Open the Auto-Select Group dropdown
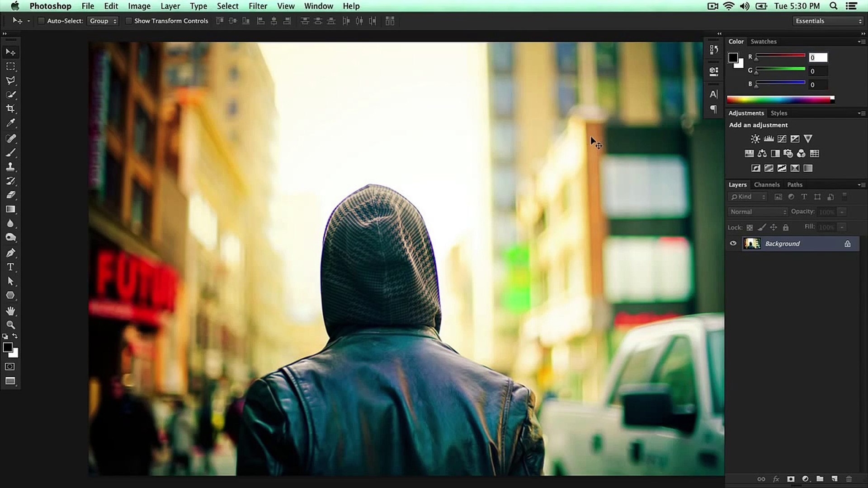868x488 pixels. click(x=103, y=21)
